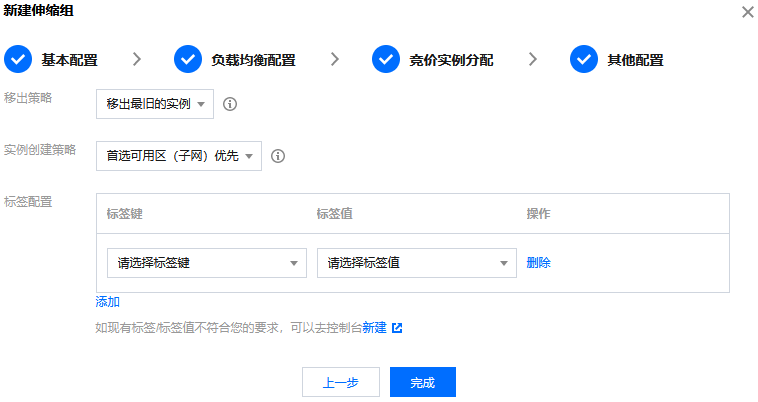
Task: Go to 竞价实例分配 step
Action: (x=452, y=60)
